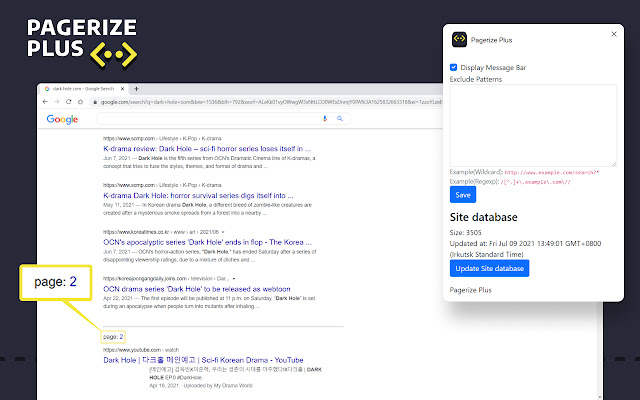Click the small page: 2 link
Screen dimensions: 640x400
tap(113, 337)
